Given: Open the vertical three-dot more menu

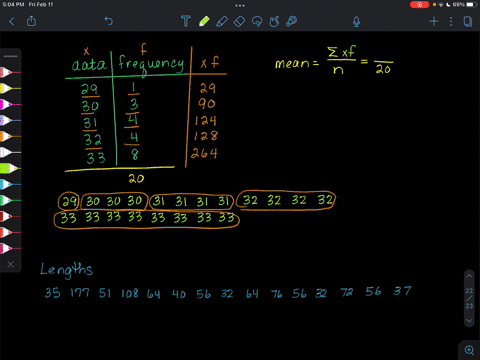Looking at the screenshot, I should [451, 22].
